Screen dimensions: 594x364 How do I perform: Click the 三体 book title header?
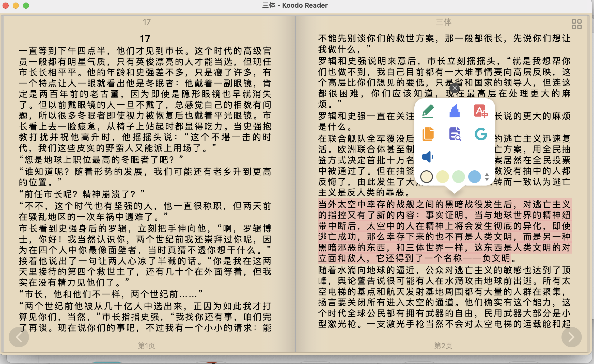click(x=444, y=22)
